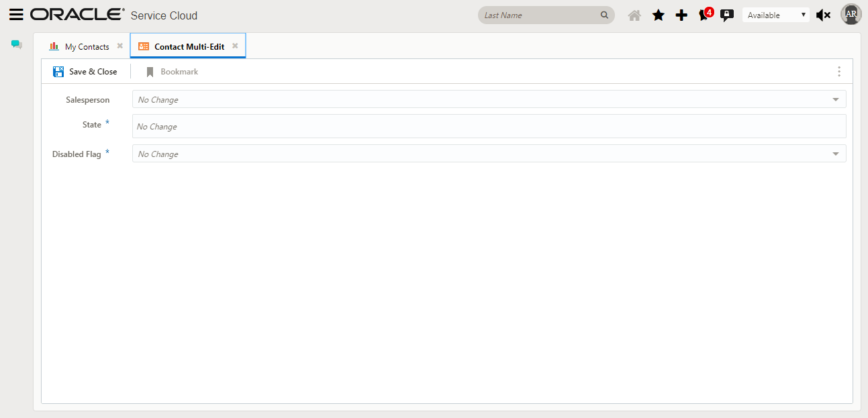Close the Contact Multi-Edit tab
The width and height of the screenshot is (868, 418).
(235, 46)
